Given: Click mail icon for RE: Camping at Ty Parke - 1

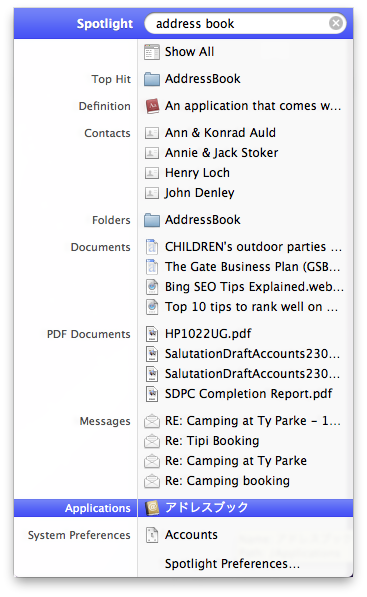Looking at the screenshot, I should (x=152, y=421).
